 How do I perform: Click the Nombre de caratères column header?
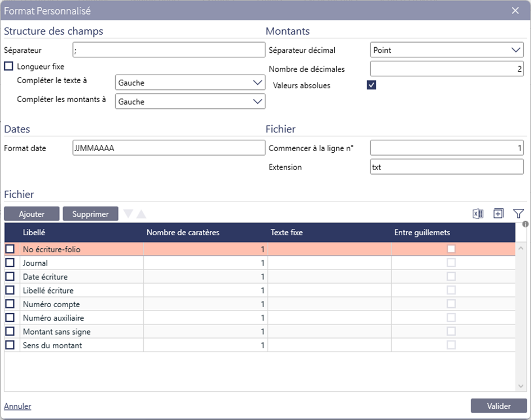183,232
